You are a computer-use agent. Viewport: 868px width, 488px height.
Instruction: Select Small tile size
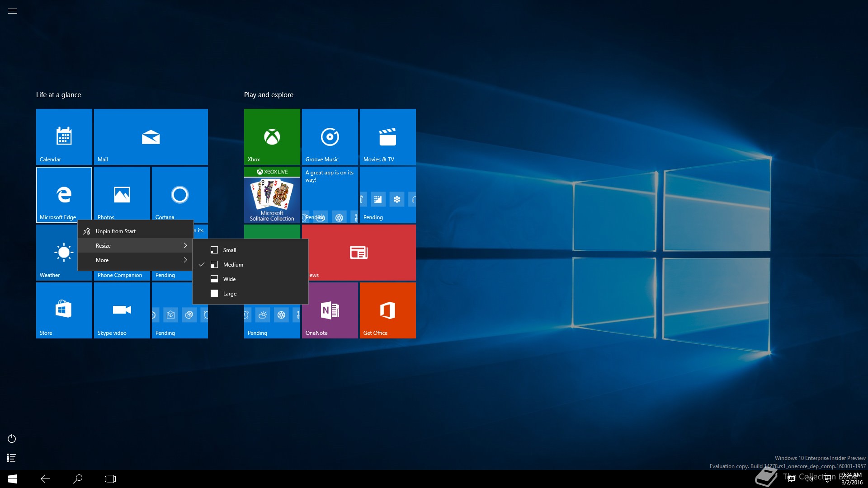click(250, 250)
